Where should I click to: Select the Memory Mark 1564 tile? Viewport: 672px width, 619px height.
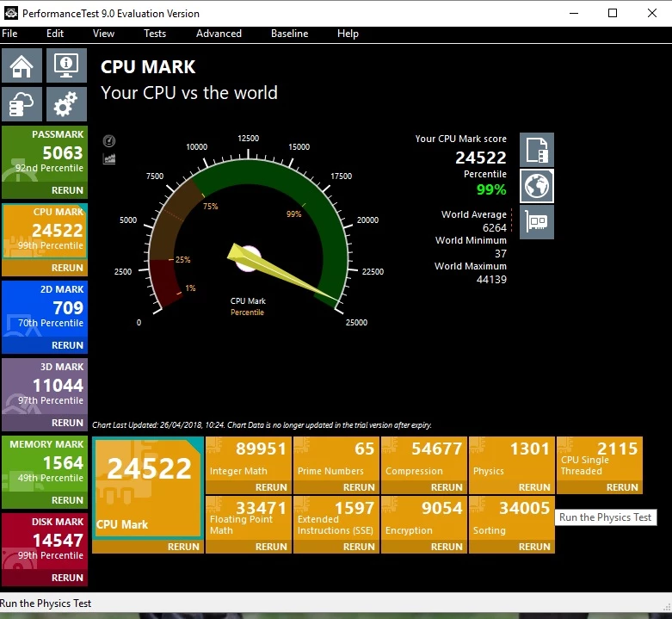(x=45, y=464)
